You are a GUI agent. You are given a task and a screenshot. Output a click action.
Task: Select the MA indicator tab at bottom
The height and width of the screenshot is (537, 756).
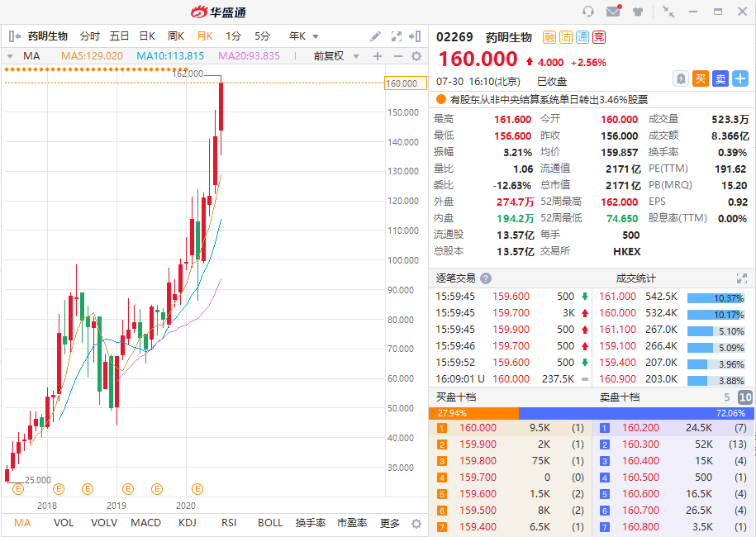pyautogui.click(x=22, y=523)
